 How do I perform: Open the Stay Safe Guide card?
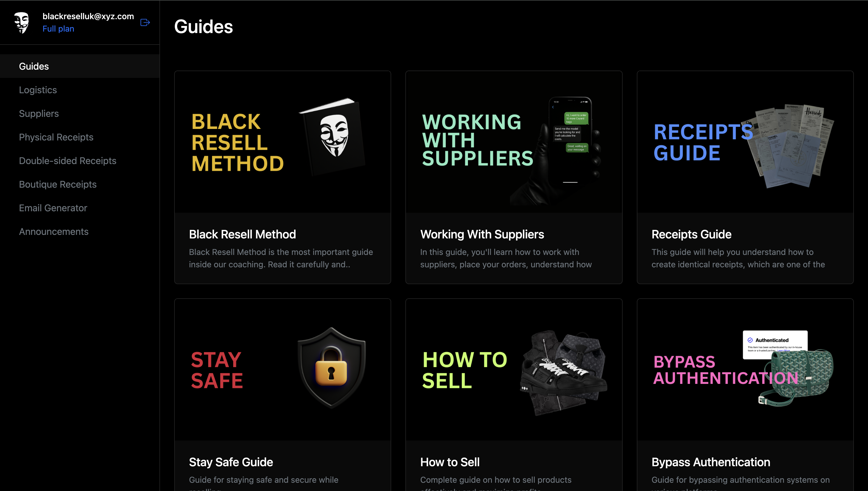(282, 388)
